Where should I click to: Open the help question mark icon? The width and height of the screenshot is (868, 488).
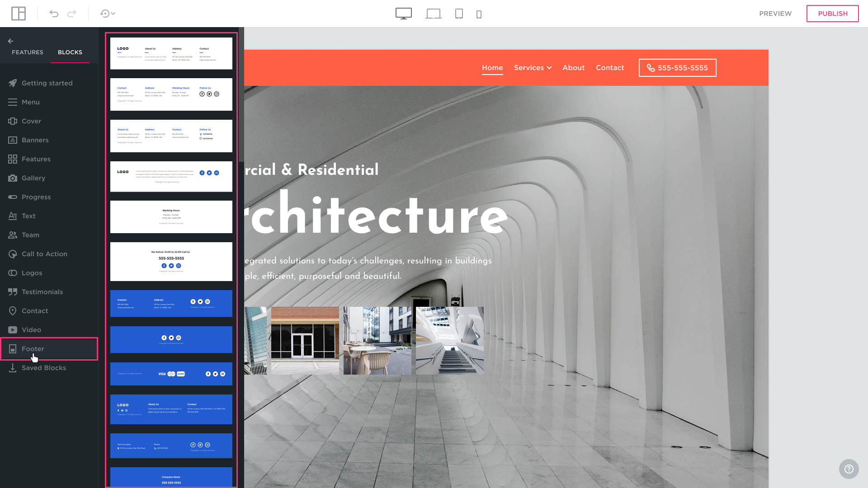click(x=849, y=469)
